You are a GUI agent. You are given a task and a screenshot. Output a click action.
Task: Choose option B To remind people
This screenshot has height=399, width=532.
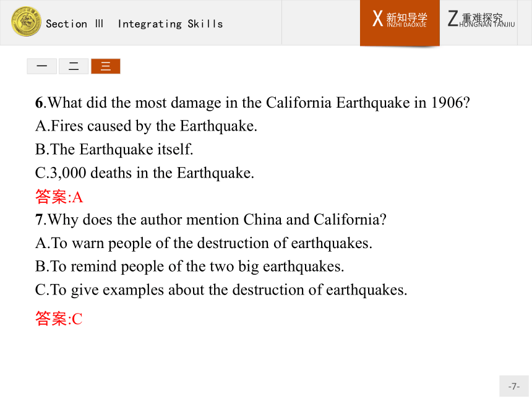[190, 267]
